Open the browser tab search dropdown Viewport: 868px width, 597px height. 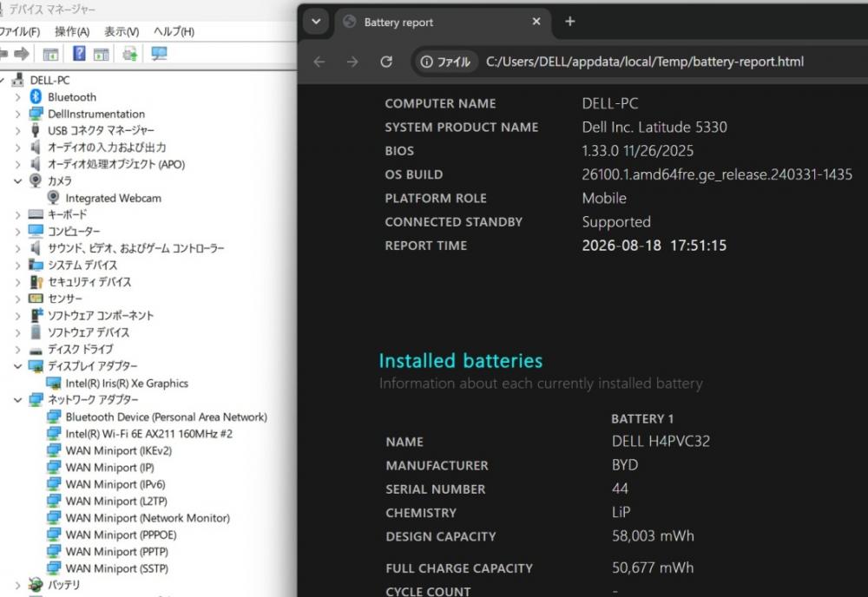click(x=316, y=22)
